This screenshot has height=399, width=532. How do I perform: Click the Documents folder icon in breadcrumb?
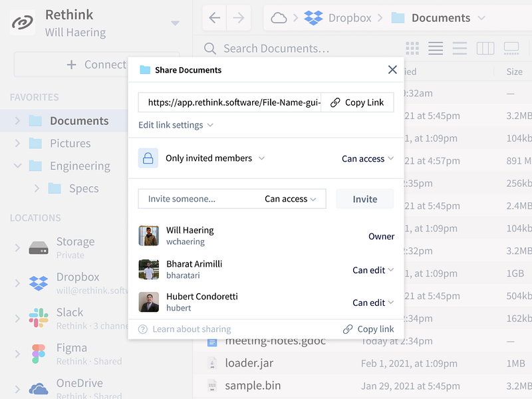(x=398, y=18)
